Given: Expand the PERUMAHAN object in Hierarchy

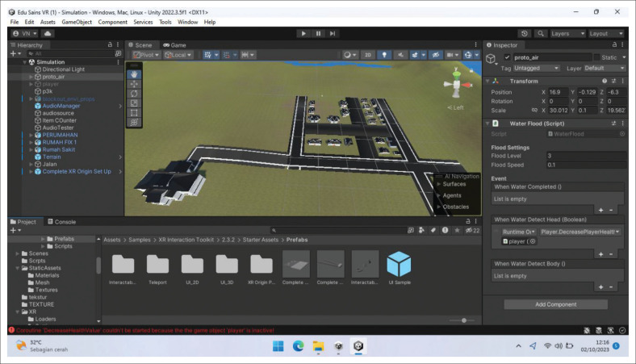Looking at the screenshot, I should tap(31, 136).
